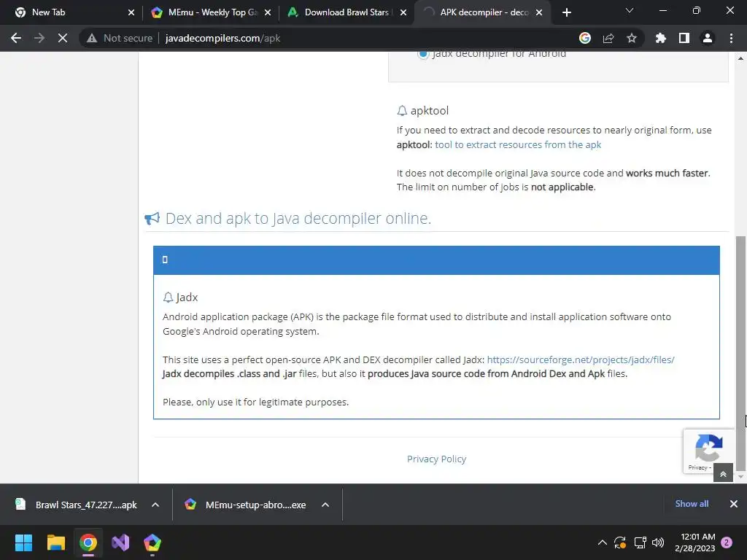
Task: Click the bell icon next to Jadx
Action: point(168,297)
